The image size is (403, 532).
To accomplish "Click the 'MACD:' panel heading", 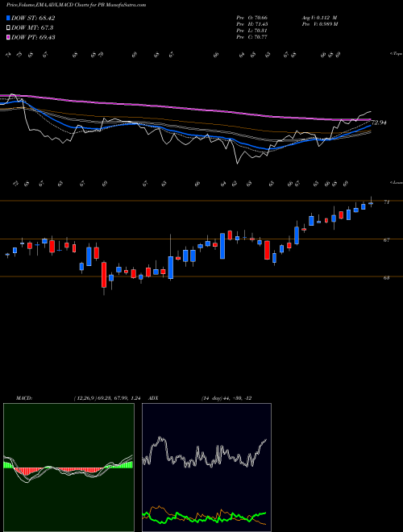I will pyautogui.click(x=23, y=398).
